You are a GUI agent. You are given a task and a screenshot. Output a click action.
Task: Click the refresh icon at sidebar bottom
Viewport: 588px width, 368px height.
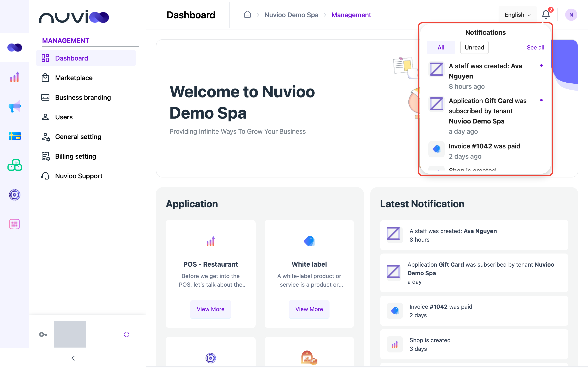click(x=126, y=334)
